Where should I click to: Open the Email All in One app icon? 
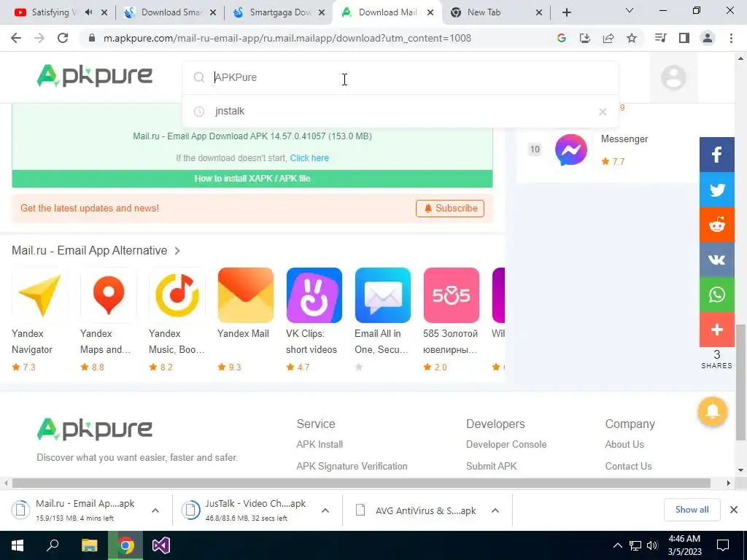(x=382, y=295)
